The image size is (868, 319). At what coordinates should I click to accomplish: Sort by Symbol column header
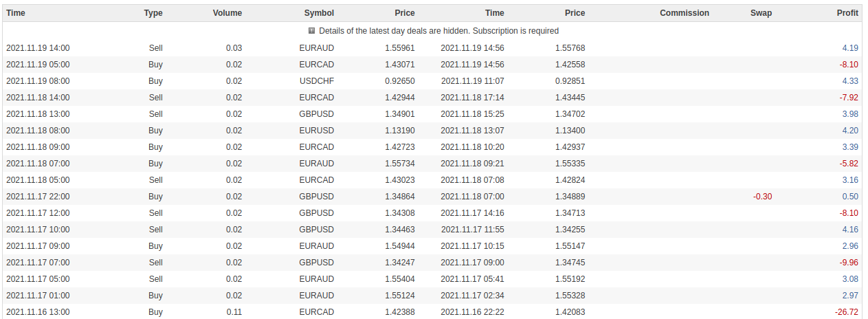(319, 13)
